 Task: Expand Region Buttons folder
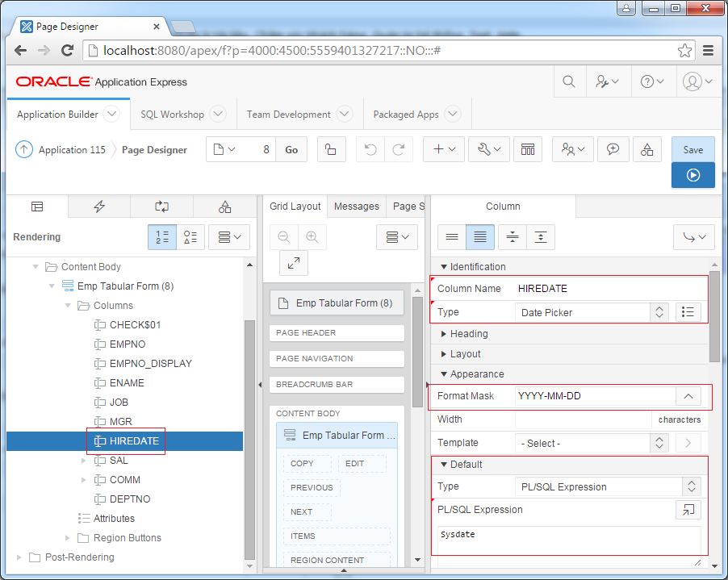(67, 538)
